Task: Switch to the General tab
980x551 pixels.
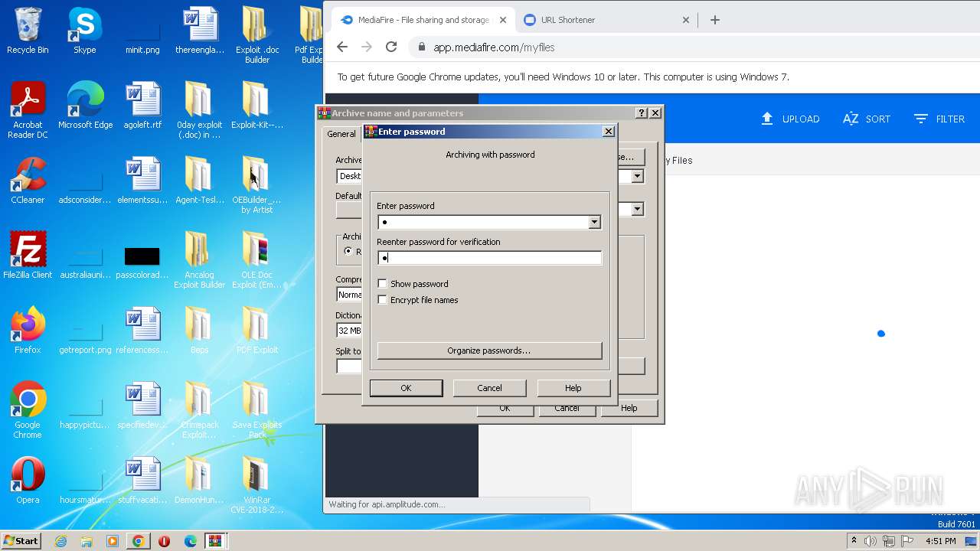Action: [341, 134]
